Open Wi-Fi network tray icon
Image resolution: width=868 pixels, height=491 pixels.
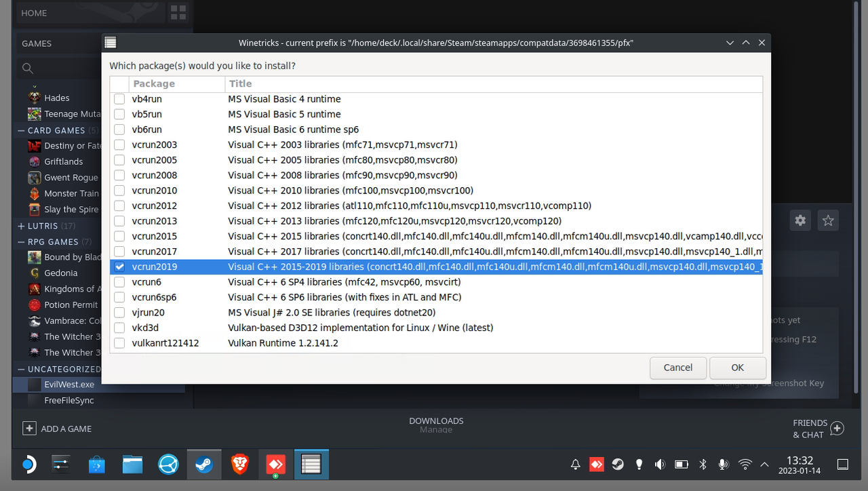[745, 465]
